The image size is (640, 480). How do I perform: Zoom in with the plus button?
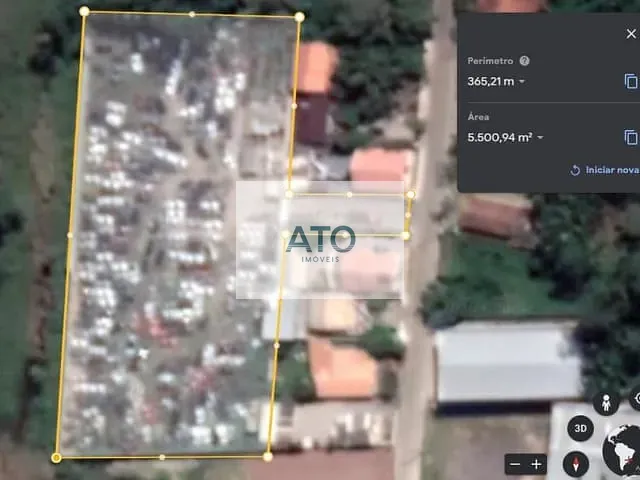pyautogui.click(x=536, y=464)
